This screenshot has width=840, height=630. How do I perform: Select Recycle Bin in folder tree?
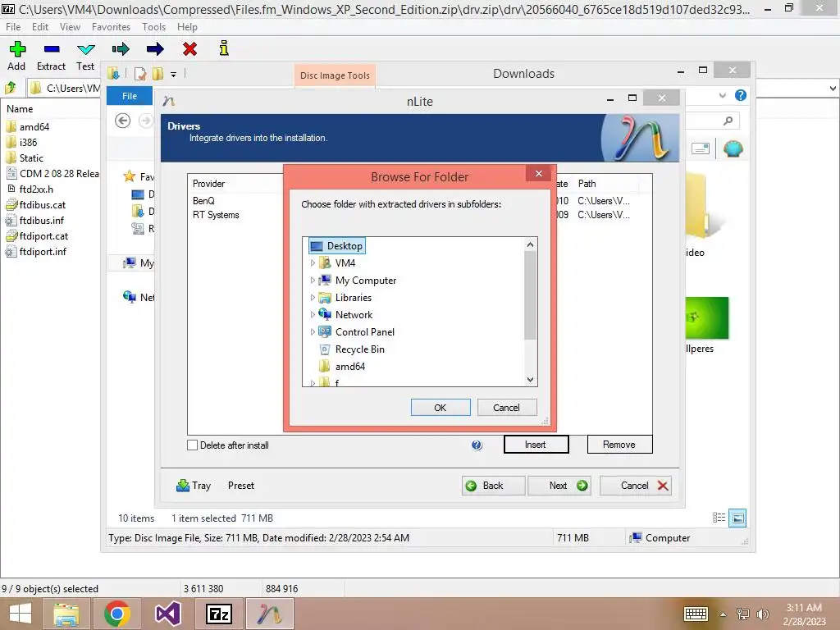[360, 349]
